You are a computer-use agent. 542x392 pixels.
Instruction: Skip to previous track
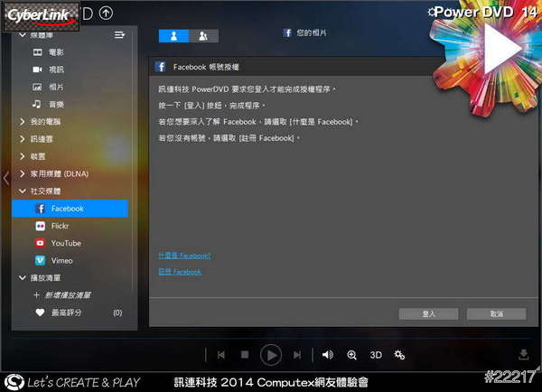tap(221, 355)
